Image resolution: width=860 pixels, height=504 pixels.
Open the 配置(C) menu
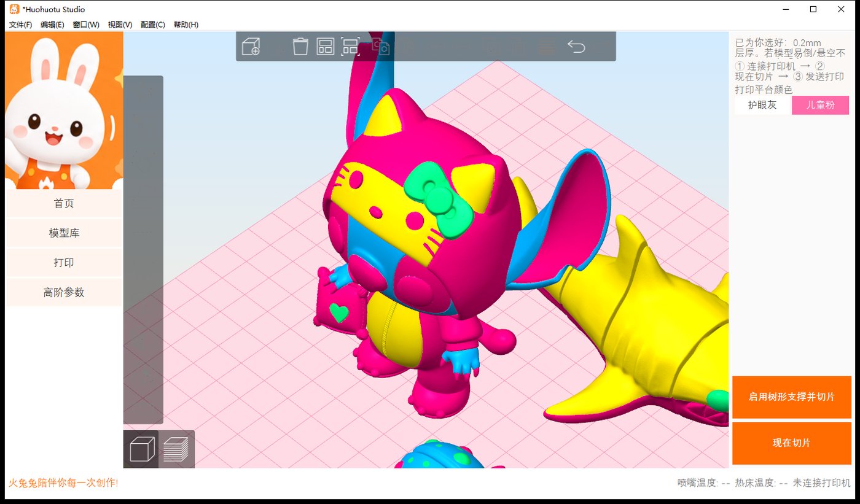[x=152, y=25]
